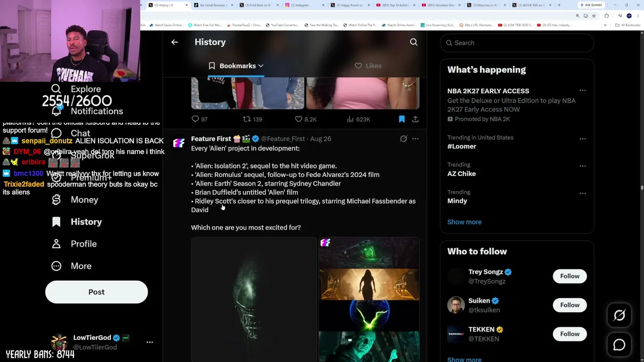Open the Aug 26 post timestamp
Viewport: 644px width, 362px height.
(320, 139)
